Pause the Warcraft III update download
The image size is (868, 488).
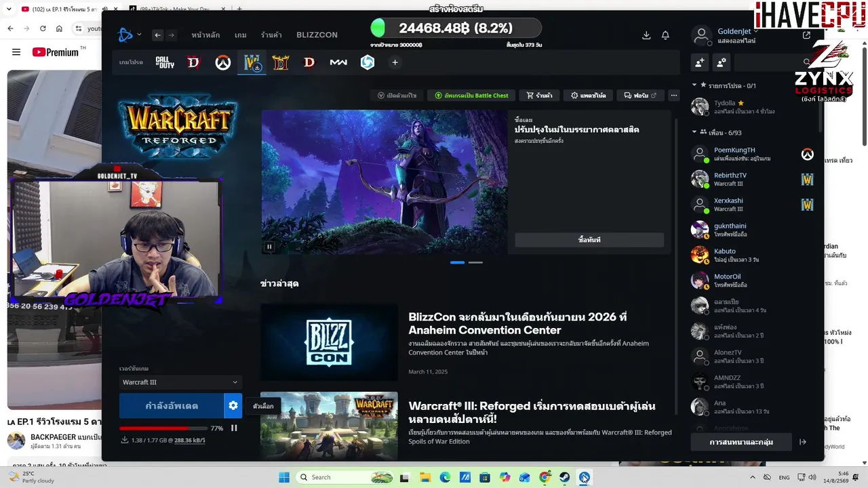(x=234, y=428)
